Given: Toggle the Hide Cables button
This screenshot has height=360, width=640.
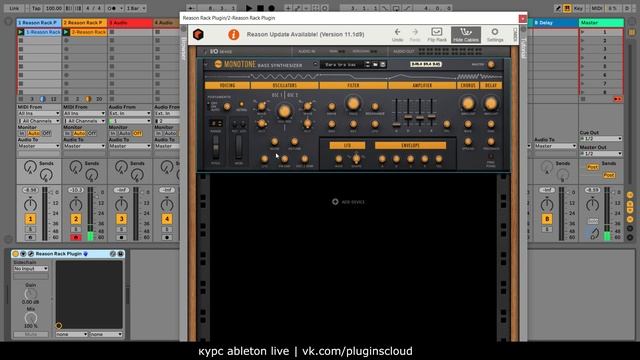Looking at the screenshot, I should (466, 35).
